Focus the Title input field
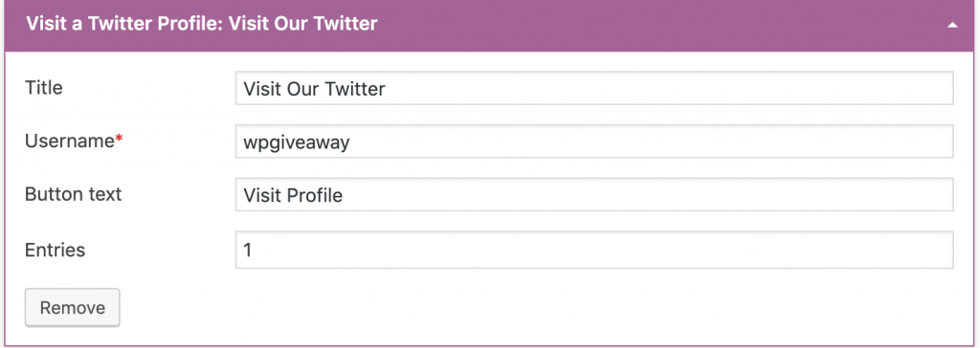This screenshot has width=980, height=348. [594, 88]
